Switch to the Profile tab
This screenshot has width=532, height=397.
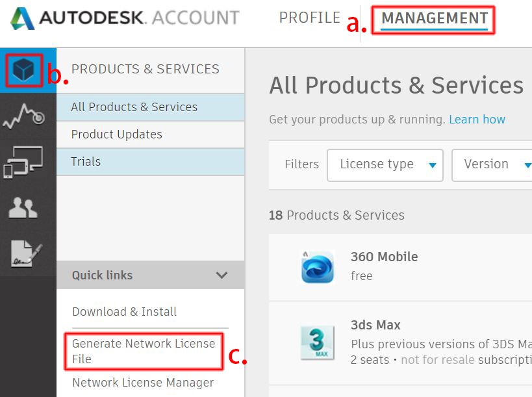[x=309, y=18]
